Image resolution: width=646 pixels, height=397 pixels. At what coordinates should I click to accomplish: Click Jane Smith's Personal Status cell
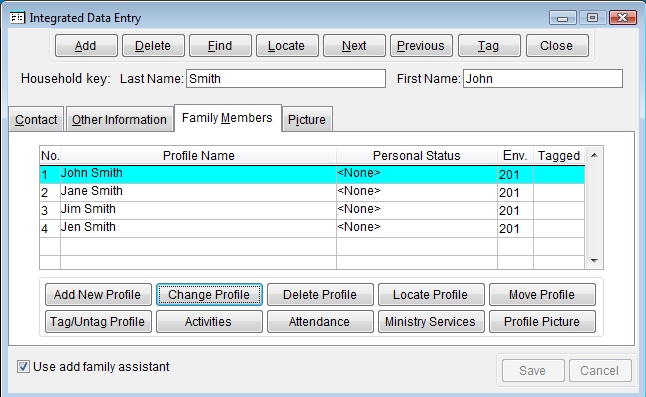tap(417, 192)
